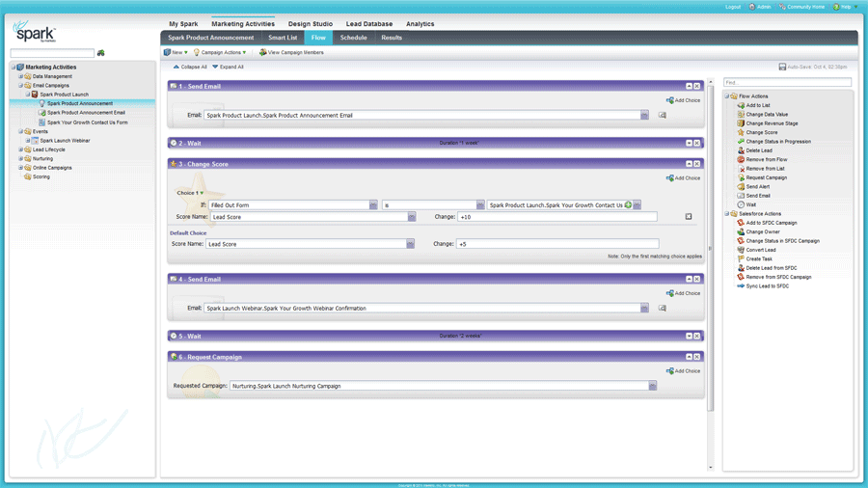Collapse the 4 - Send Email step
This screenshot has height=488, width=868.
690,279
